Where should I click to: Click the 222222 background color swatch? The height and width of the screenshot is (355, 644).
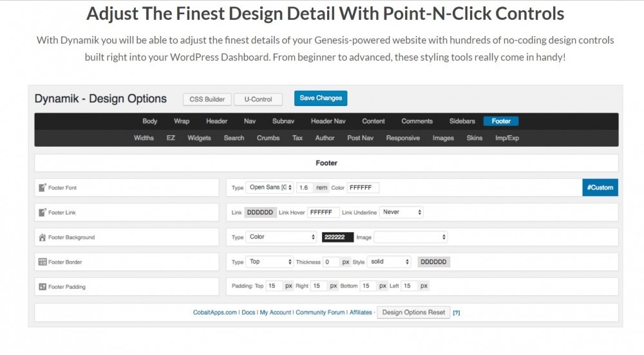click(x=337, y=237)
